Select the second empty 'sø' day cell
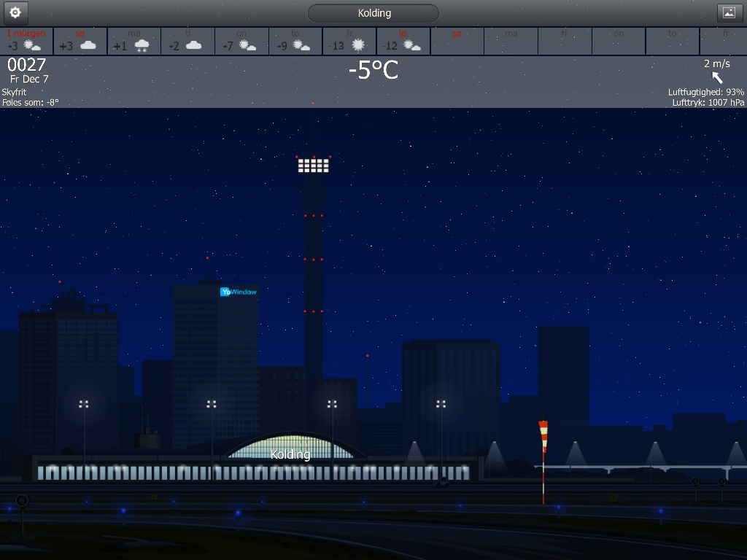The height and width of the screenshot is (560, 747). (457, 41)
